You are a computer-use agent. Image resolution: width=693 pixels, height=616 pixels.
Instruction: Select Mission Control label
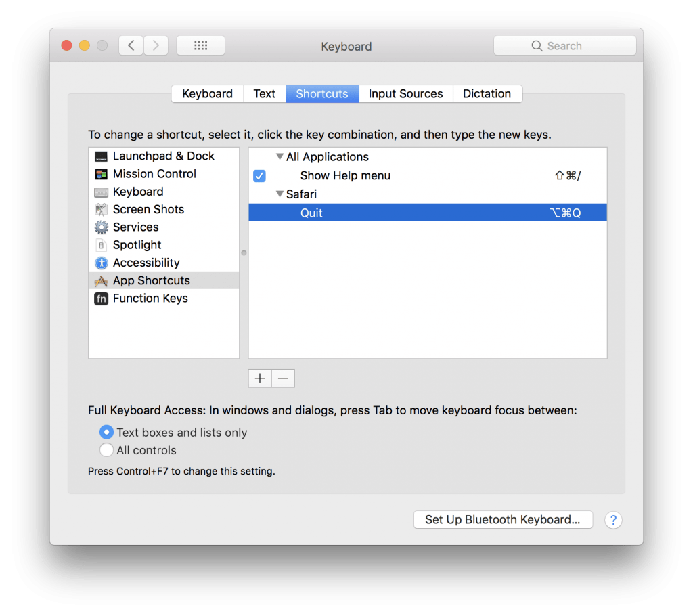[x=154, y=174]
